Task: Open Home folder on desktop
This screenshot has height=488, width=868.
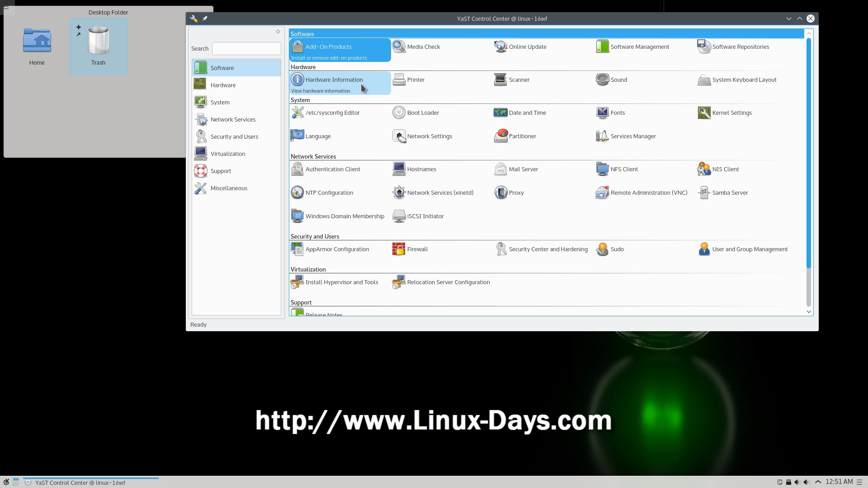Action: pyautogui.click(x=37, y=47)
